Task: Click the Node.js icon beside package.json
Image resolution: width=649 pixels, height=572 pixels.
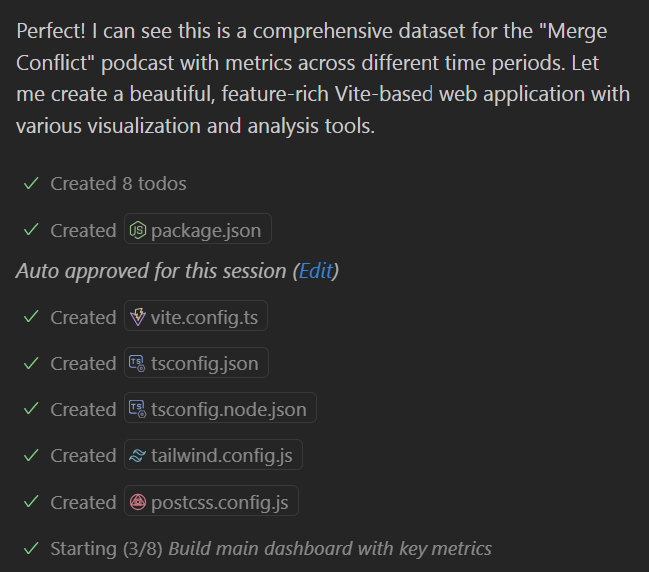Action: coord(138,231)
